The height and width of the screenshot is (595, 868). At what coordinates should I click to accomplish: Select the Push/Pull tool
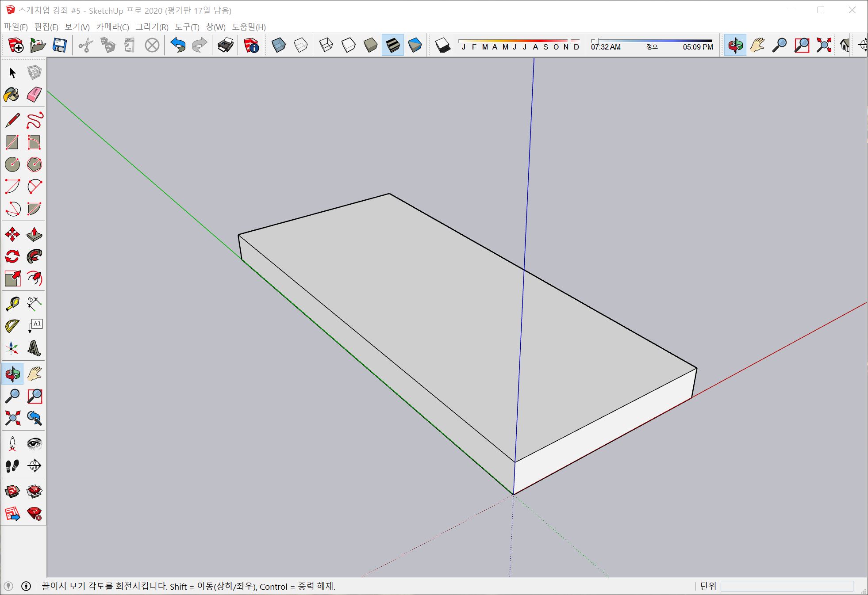click(x=34, y=234)
